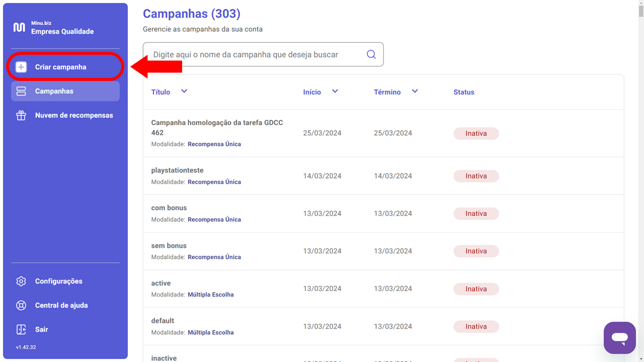Click the lifebuoy Central de ajuda icon
This screenshot has width=644, height=362.
(x=21, y=305)
